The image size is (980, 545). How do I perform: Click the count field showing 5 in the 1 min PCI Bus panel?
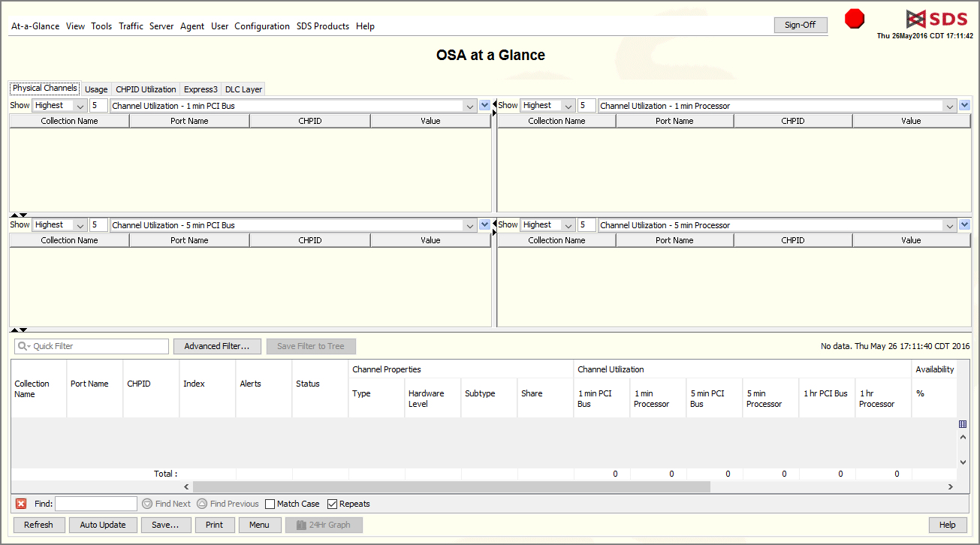click(x=98, y=106)
